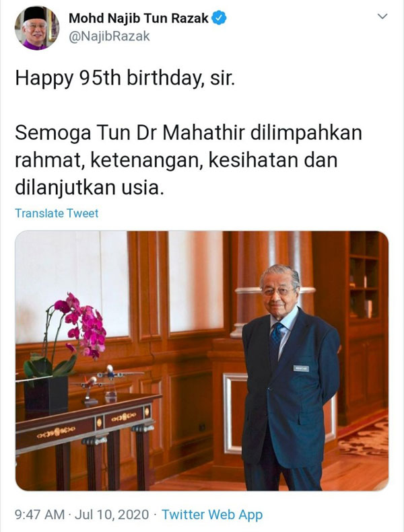This screenshot has height=532, width=404.
Task: Open the Mohd Najib Tun Razak display name
Action: tap(138, 18)
